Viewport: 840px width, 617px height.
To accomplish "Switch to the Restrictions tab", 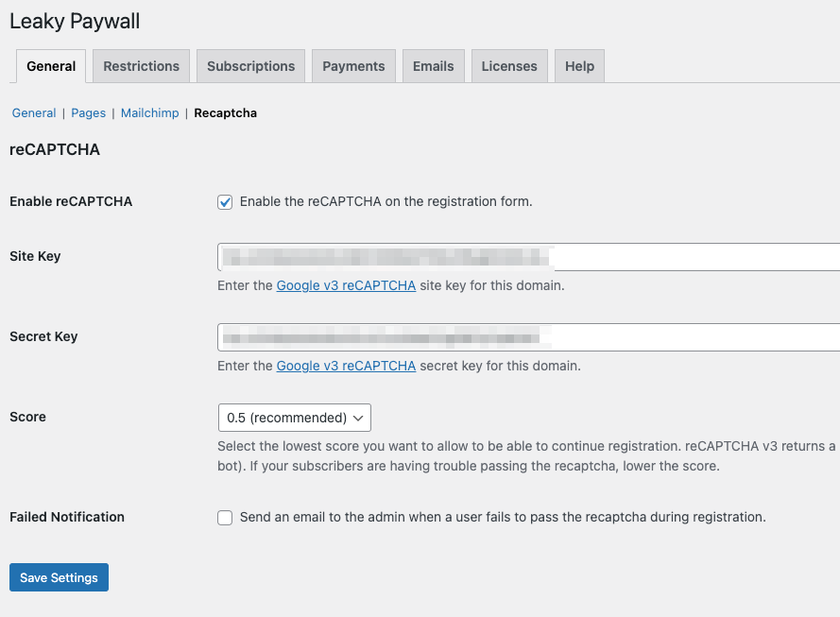I will (x=141, y=66).
